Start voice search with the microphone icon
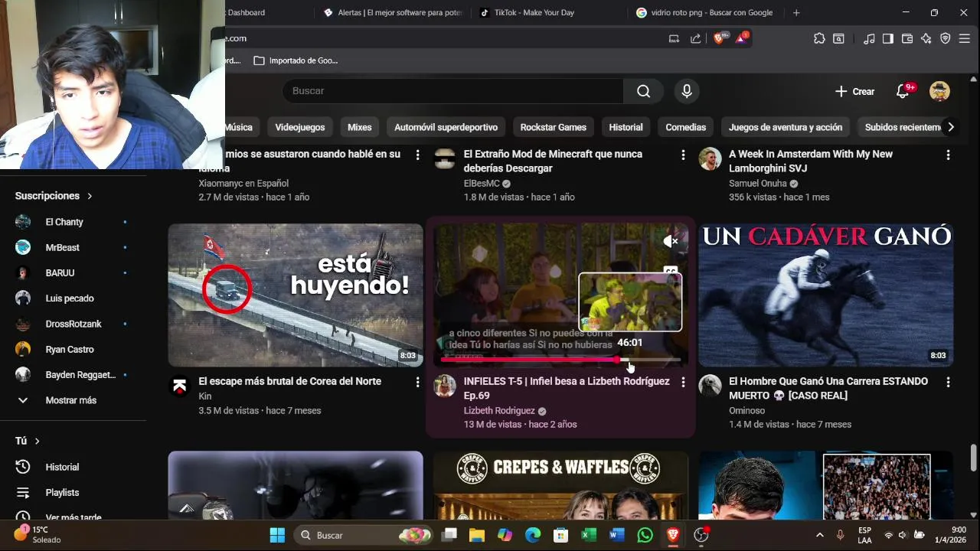 (x=687, y=91)
